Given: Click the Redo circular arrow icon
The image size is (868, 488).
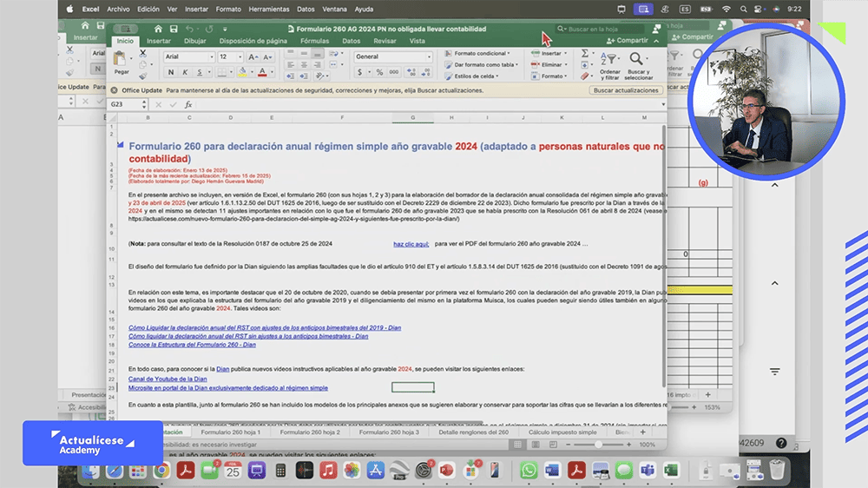Looking at the screenshot, I should tap(209, 29).
